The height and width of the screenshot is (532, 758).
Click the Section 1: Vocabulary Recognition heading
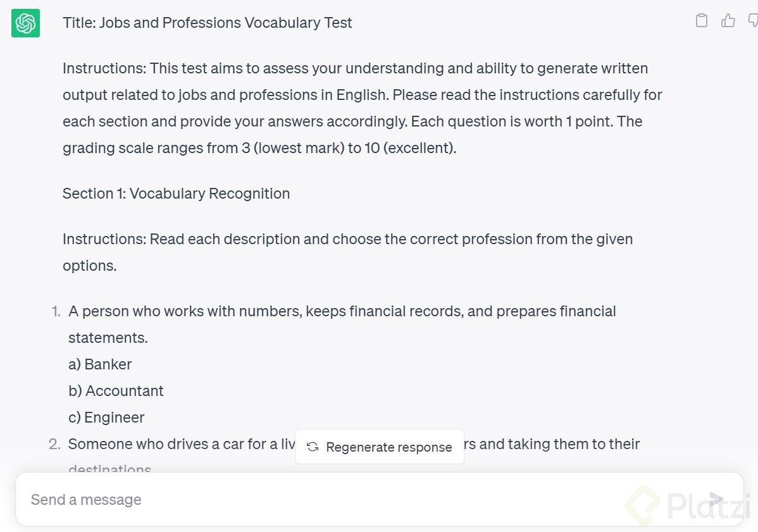coord(177,194)
